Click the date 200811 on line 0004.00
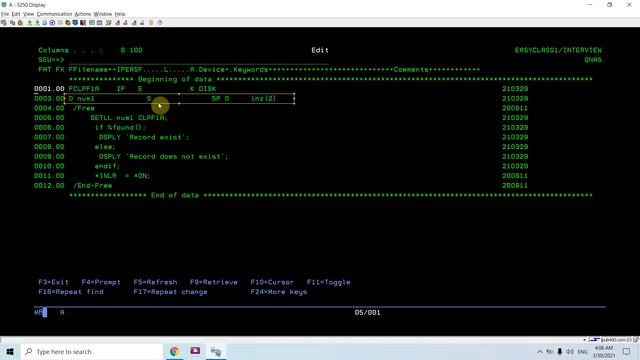 click(515, 108)
